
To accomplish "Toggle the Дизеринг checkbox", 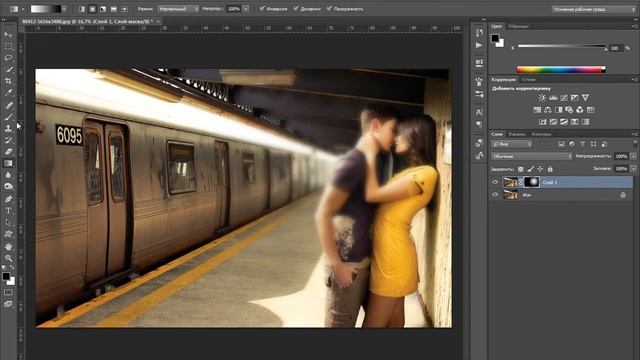I will pos(296,9).
